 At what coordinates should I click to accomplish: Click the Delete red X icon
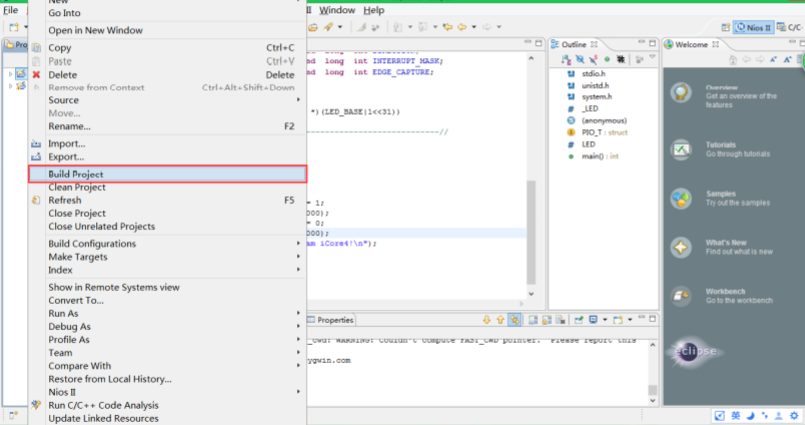(36, 75)
